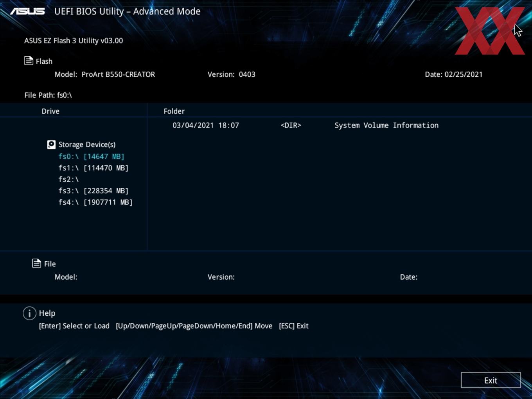
Task: Click the Exit button
Action: 491,380
